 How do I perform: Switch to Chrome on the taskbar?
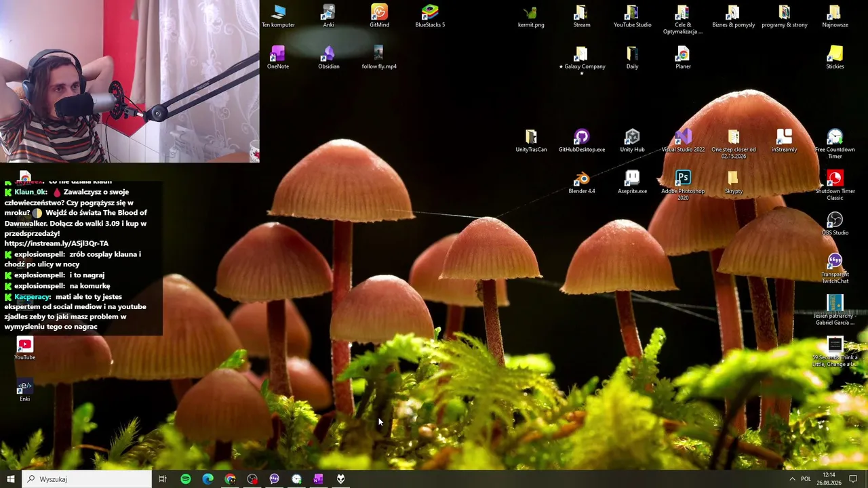click(230, 479)
